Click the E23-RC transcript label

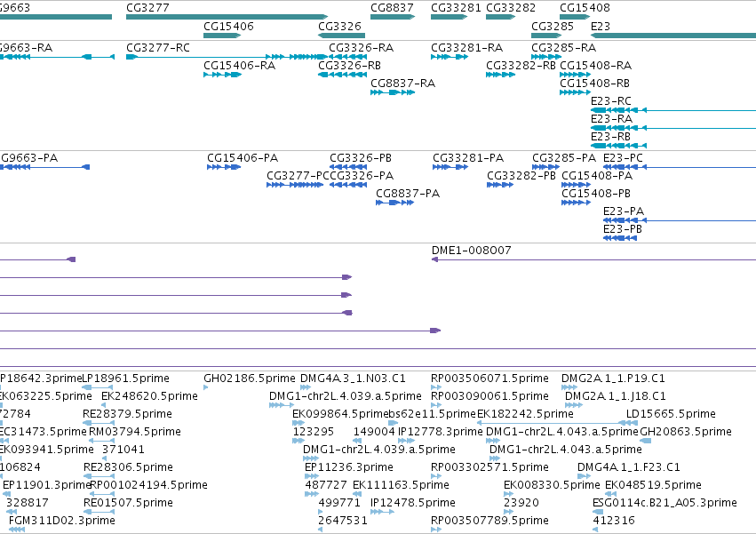pyautogui.click(x=611, y=101)
